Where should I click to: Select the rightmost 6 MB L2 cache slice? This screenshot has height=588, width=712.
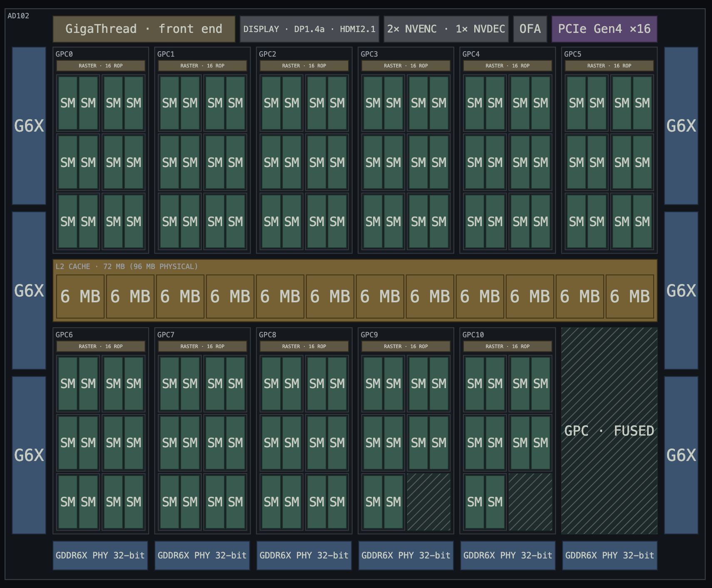click(630, 296)
